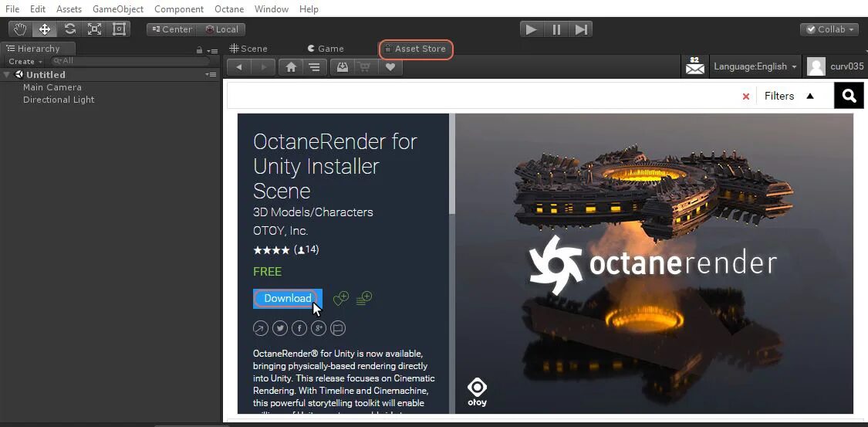The image size is (868, 427).
Task: Select the Hand tool
Action: coord(21,29)
